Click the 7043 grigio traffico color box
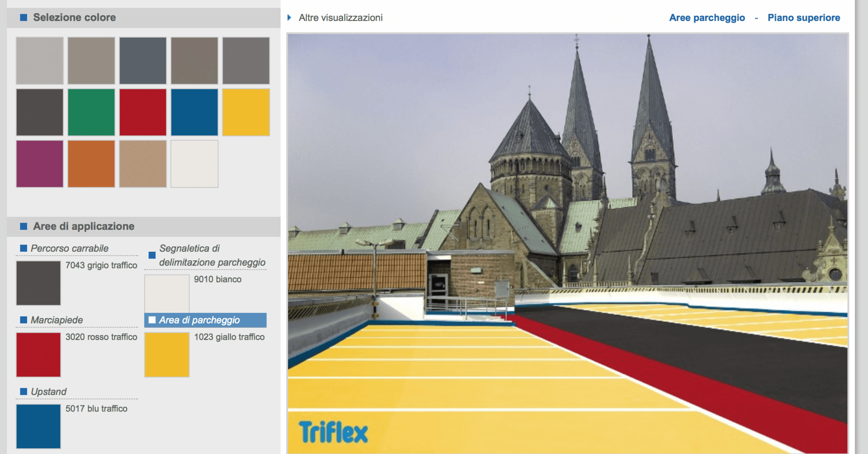 point(38,283)
